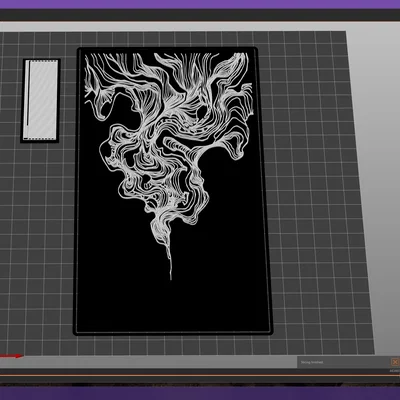The image size is (400, 400).
Task: Click the 'Slicing finished' notification message
Action: pyautogui.click(x=312, y=362)
